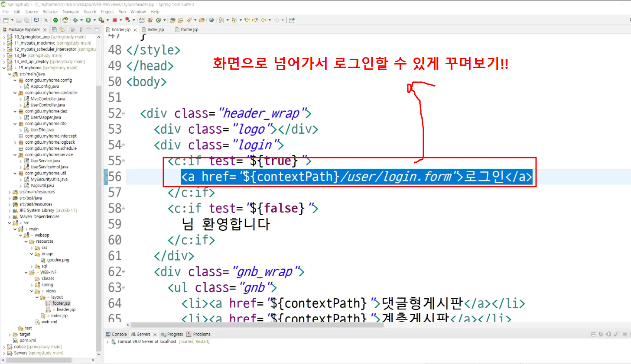Collapse com.gdu.myhome.controller package
631x364 pixels.
pyautogui.click(x=15, y=93)
